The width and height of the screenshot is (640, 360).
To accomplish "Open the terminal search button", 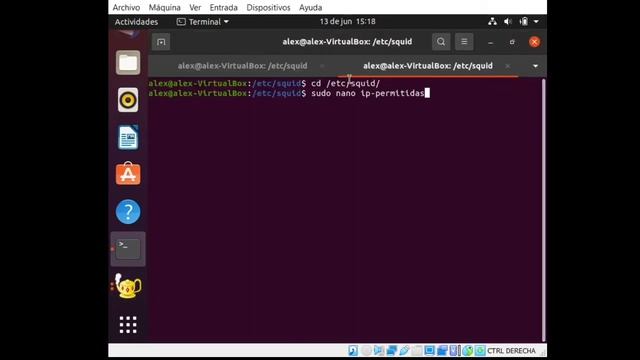I will pyautogui.click(x=441, y=42).
